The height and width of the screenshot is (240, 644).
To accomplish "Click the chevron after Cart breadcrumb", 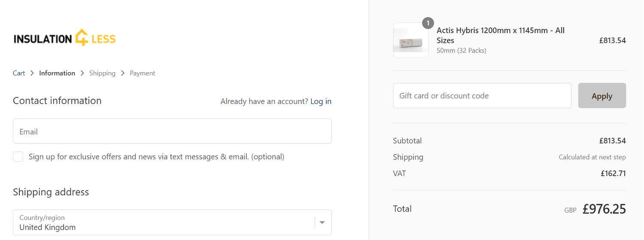I will pos(32,73).
